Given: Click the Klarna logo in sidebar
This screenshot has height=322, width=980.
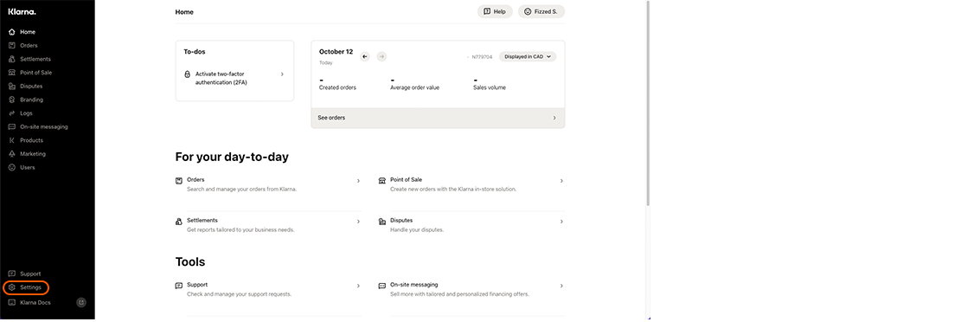Looking at the screenshot, I should [22, 12].
